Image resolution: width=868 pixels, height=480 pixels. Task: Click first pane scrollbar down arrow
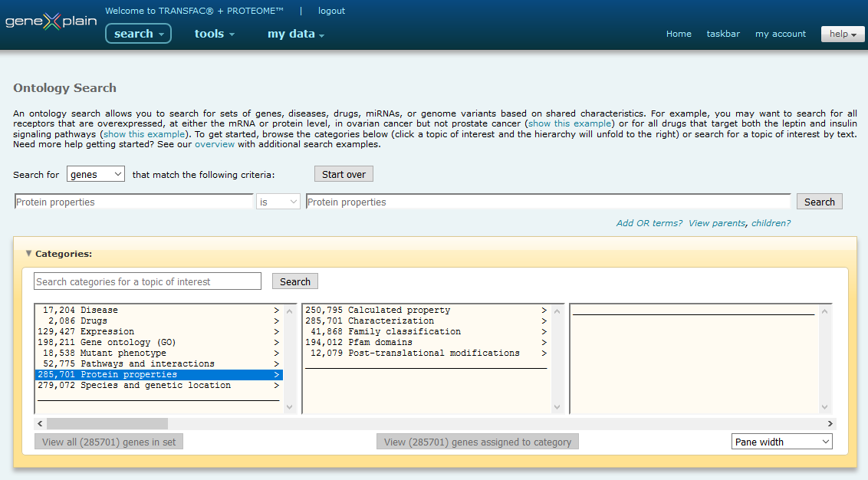(290, 407)
